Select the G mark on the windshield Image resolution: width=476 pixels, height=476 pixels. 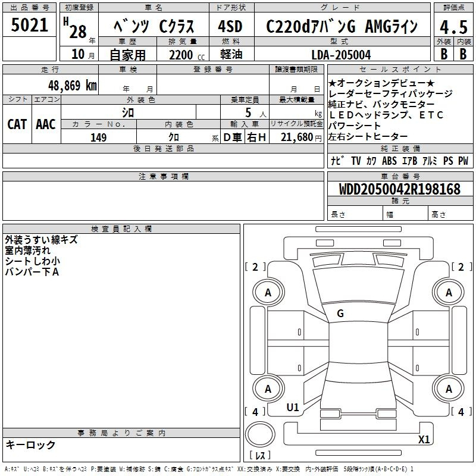(x=340, y=314)
